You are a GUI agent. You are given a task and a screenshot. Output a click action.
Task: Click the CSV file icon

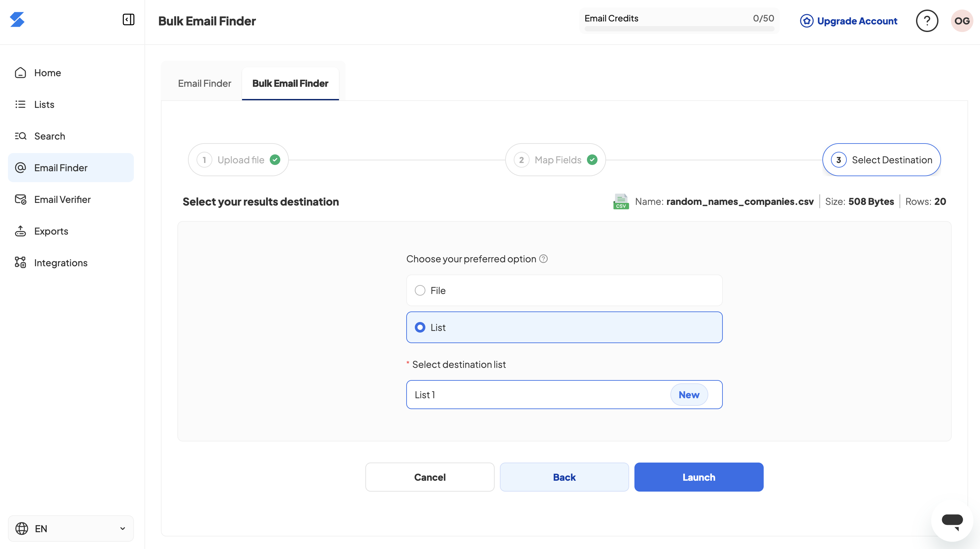pyautogui.click(x=621, y=201)
